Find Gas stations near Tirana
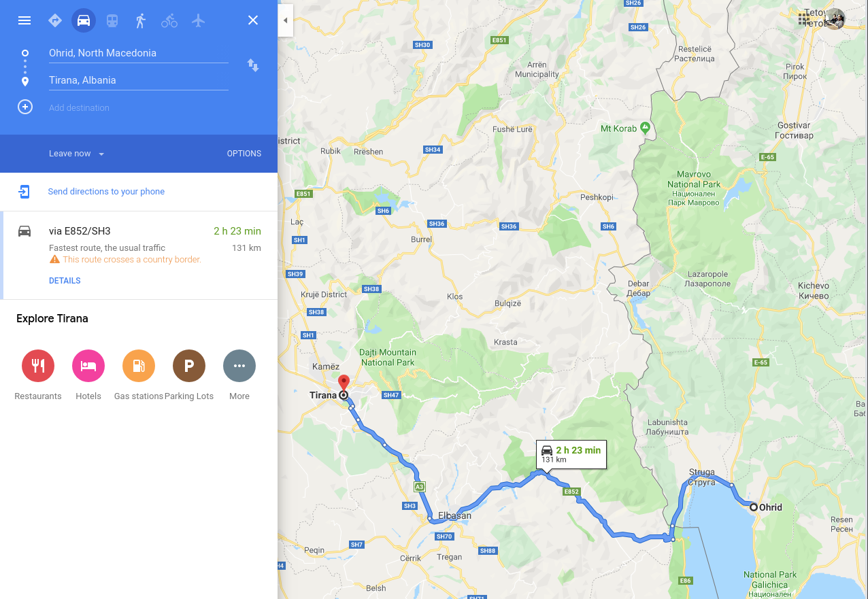The image size is (868, 599). (x=139, y=375)
